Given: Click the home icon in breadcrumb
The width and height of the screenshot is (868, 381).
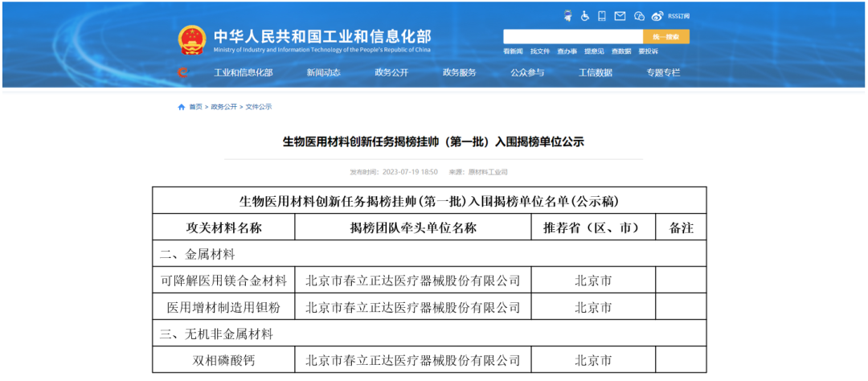Looking at the screenshot, I should click(x=181, y=107).
